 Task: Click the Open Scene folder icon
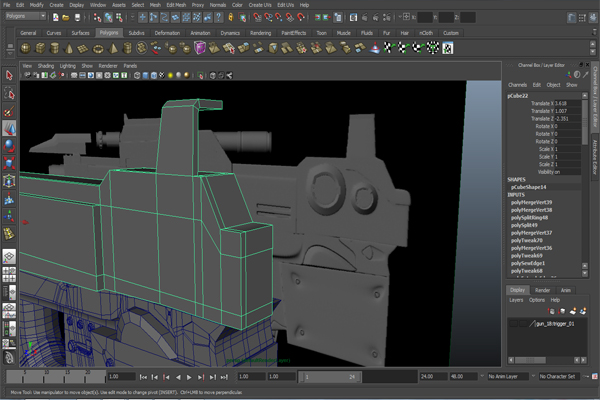tap(66, 17)
